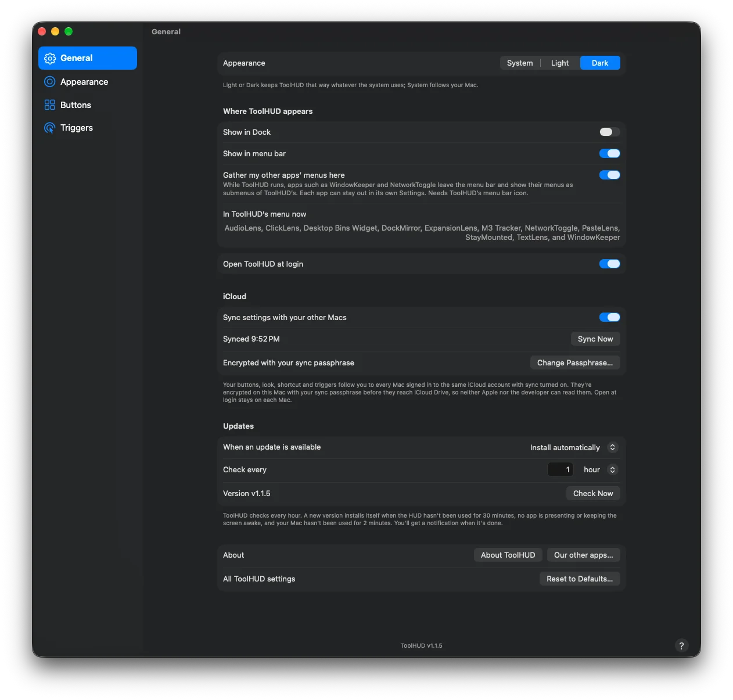
Task: Click the Encrypted with your sync passphrase text
Action: pyautogui.click(x=289, y=362)
